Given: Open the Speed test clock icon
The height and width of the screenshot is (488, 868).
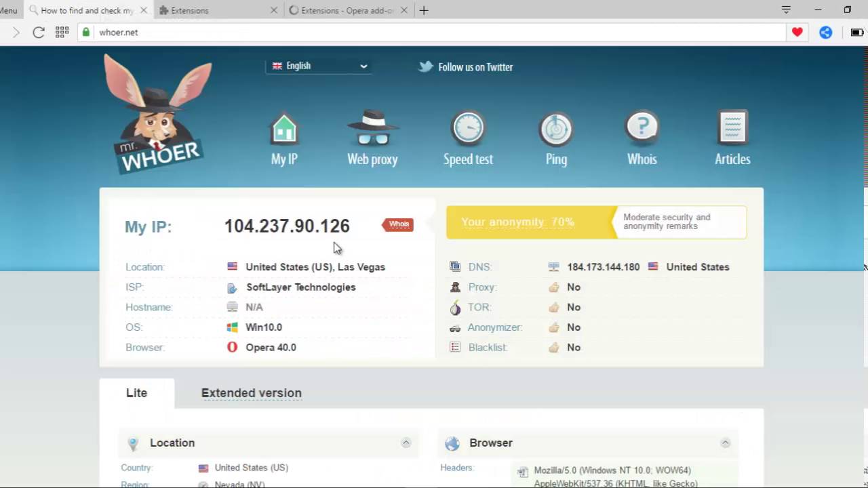Looking at the screenshot, I should pyautogui.click(x=468, y=128).
